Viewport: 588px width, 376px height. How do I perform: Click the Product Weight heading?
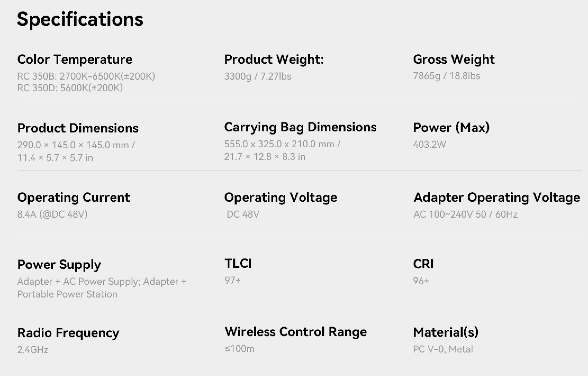[274, 59]
